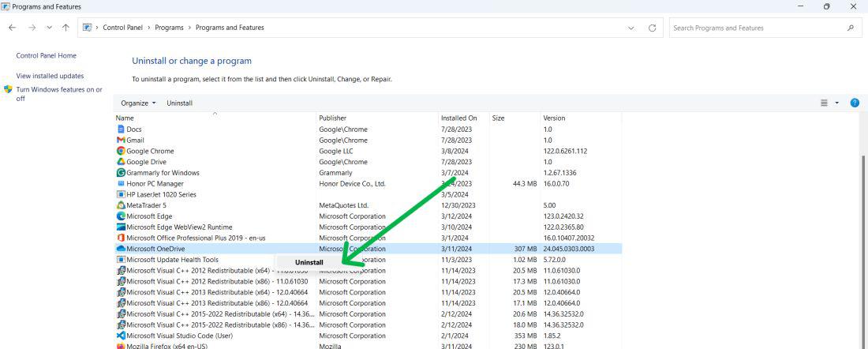Click the Control Panel address bar icon
868x349 pixels.
[x=87, y=28]
